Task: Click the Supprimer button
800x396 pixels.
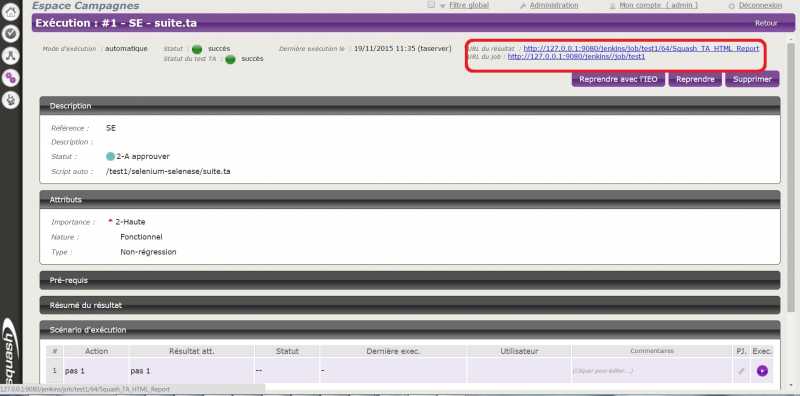Action: click(752, 79)
